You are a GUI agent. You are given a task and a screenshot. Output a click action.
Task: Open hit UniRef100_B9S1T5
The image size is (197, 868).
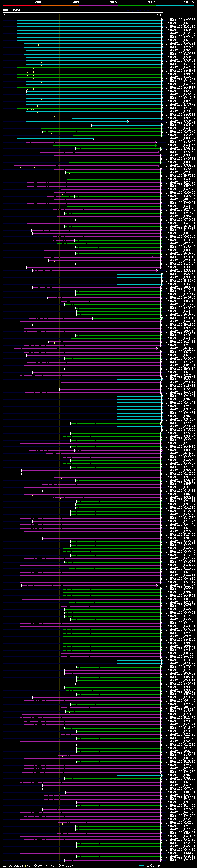(x=180, y=26)
